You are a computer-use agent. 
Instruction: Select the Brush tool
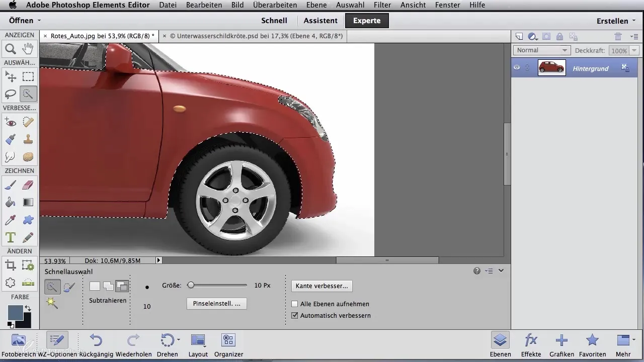coord(10,185)
